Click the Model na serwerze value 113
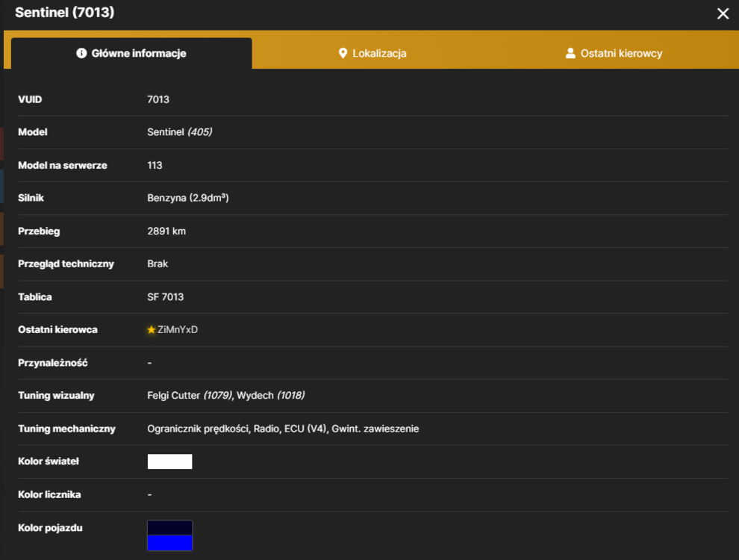Image resolution: width=739 pixels, height=560 pixels. click(x=155, y=166)
